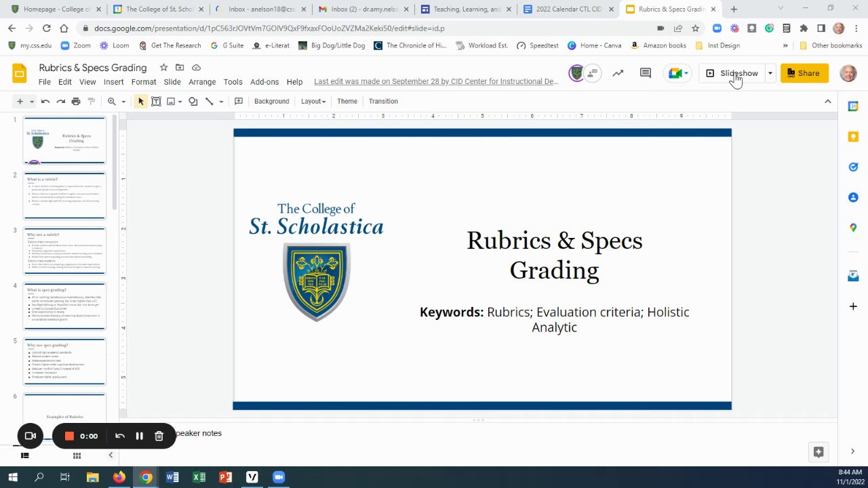Open the Insert menu

(113, 81)
